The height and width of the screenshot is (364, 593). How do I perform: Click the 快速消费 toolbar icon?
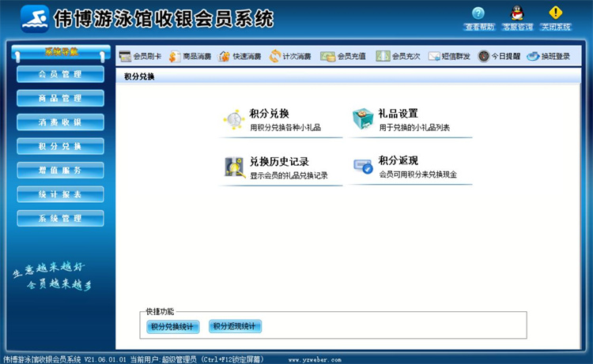tap(224, 56)
